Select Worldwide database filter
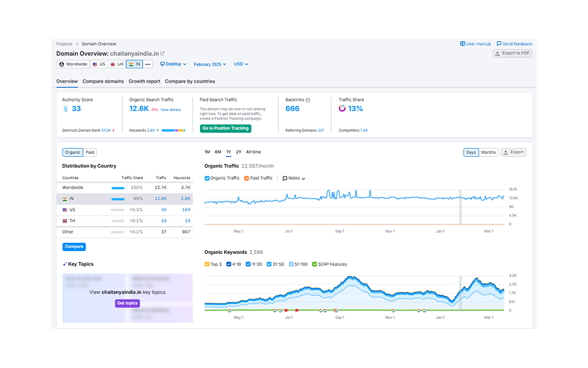This screenshot has height=368, width=588. [73, 64]
